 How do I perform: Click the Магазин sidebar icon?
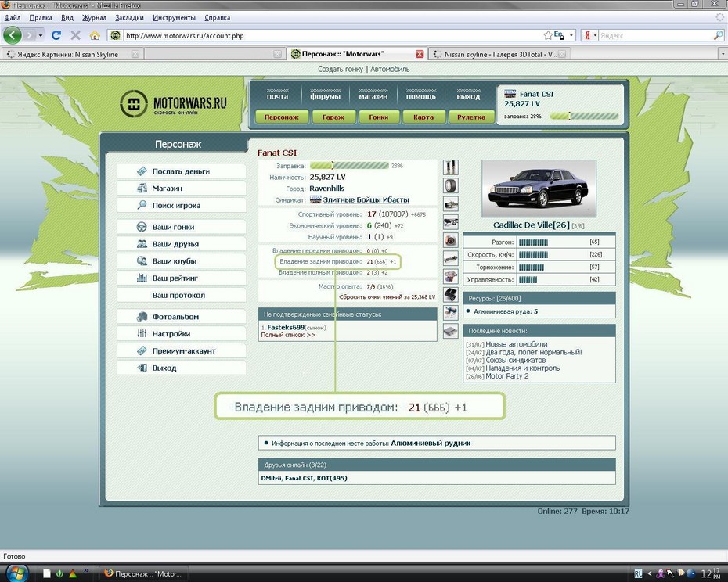142,188
